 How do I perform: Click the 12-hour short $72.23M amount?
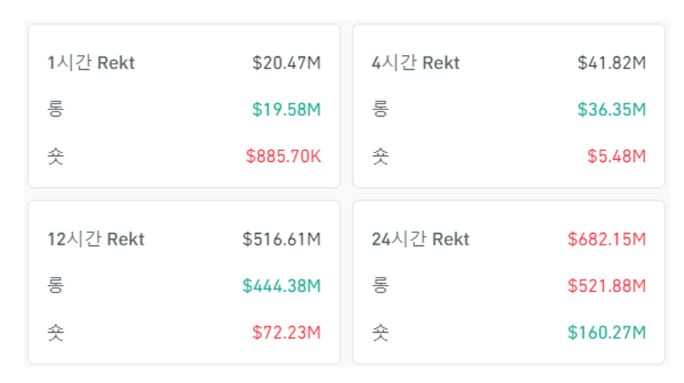coord(287,332)
